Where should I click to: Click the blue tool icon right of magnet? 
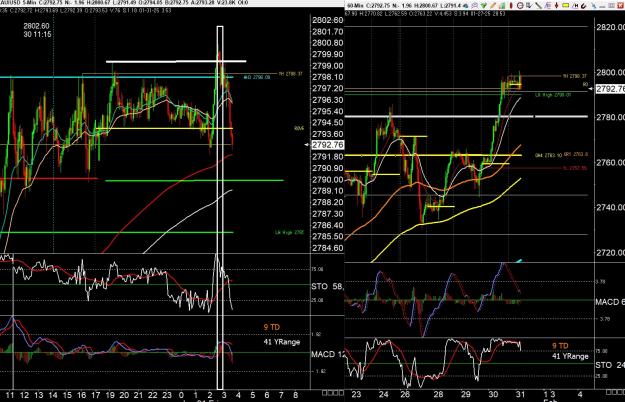(593, 6)
